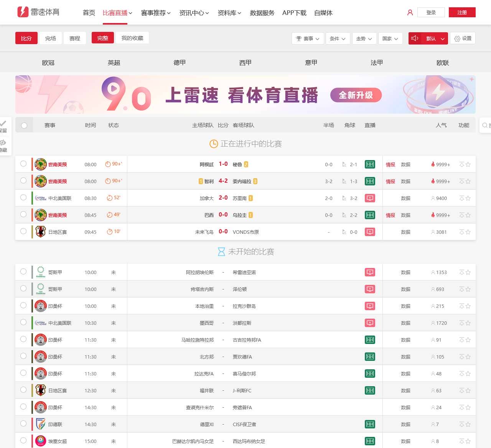Open animated stream for 北方邦 vs 贾坎德FA
Screen dimensions: 491x448
pos(370,357)
